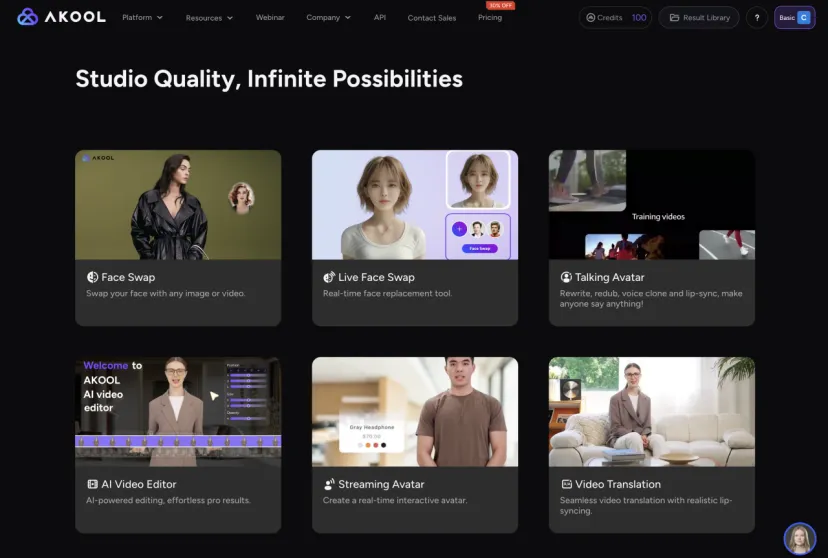Open the chat avatar bubble at bottom right
828x558 pixels.
coord(799,538)
